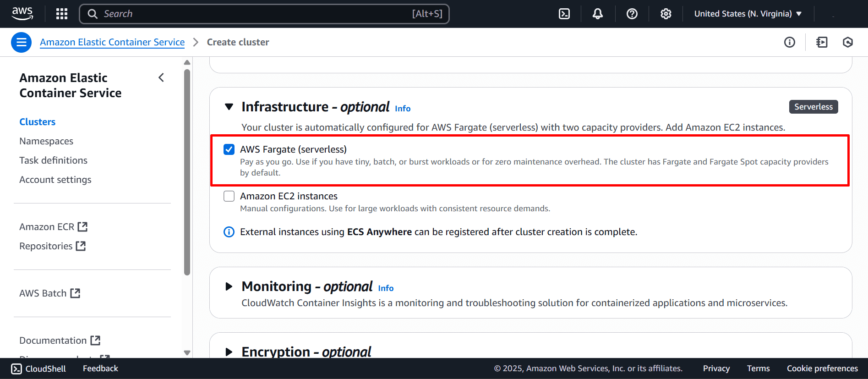Collapse the Infrastructure section triangle

tap(229, 107)
